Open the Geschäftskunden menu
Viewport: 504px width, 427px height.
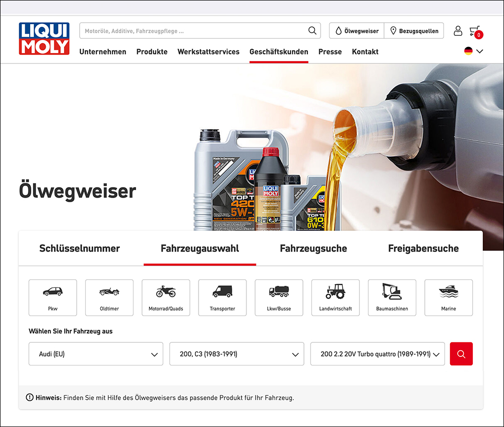[279, 51]
